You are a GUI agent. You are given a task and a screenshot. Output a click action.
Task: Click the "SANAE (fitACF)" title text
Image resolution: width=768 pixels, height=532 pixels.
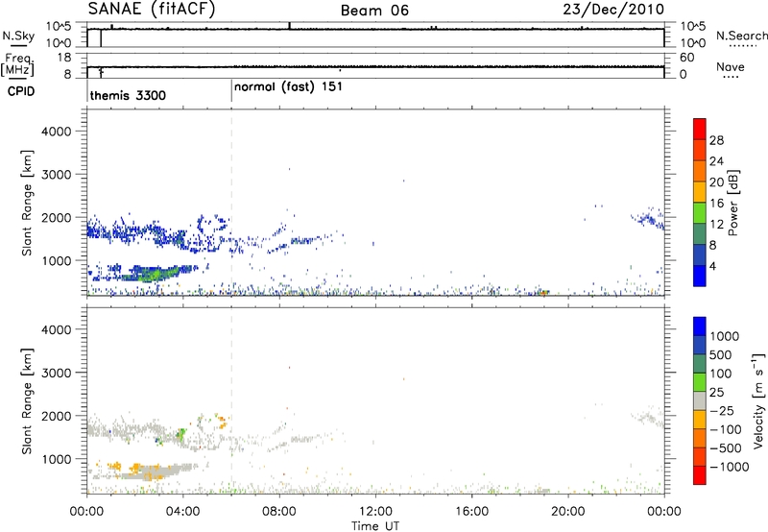152,9
